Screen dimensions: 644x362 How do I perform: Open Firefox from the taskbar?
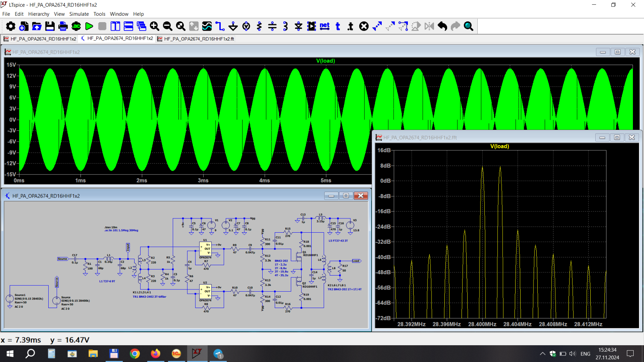coord(155,354)
